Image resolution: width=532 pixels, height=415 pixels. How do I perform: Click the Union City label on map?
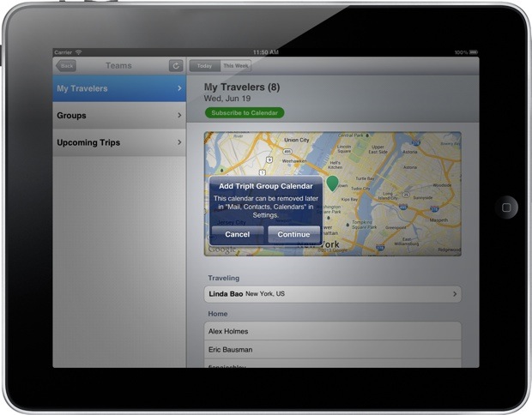[x=297, y=140]
